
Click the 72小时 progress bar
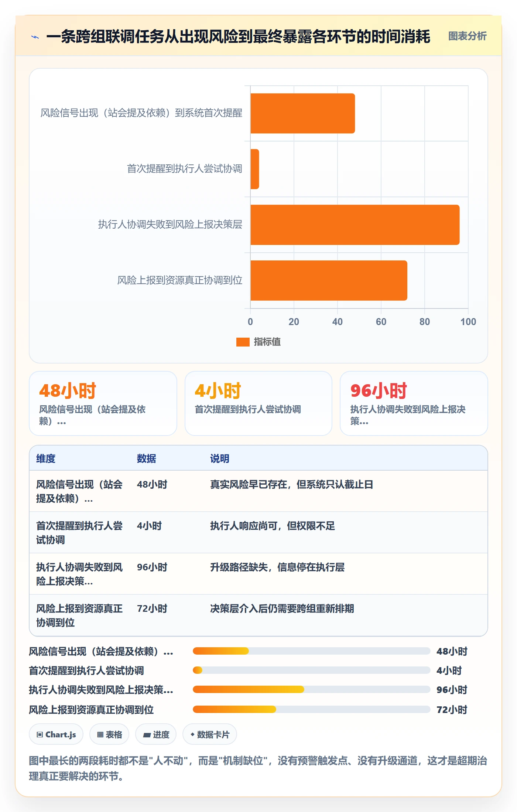(x=311, y=709)
